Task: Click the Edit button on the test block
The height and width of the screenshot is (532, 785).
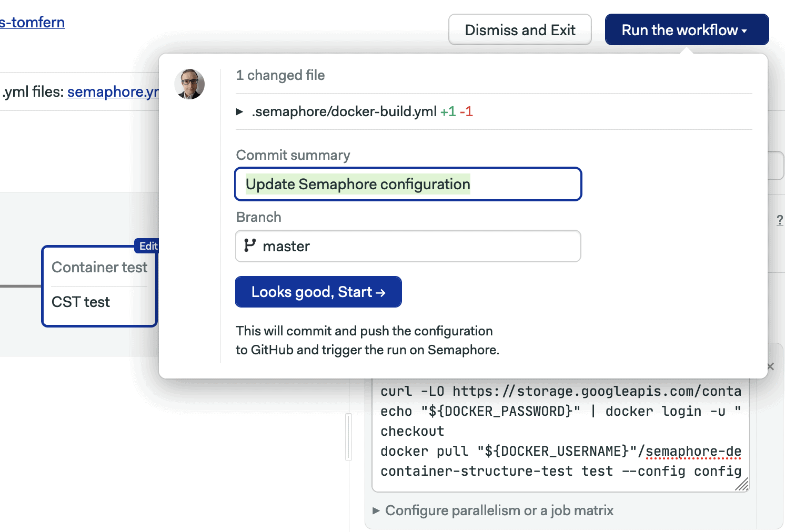Action: click(148, 246)
